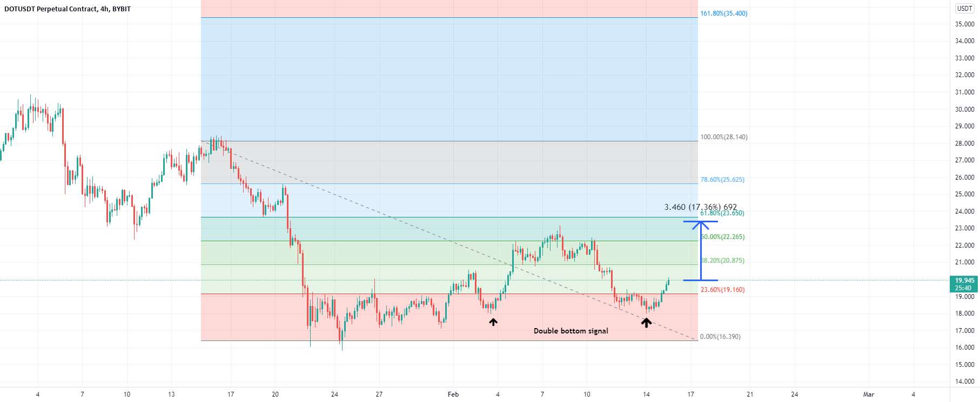Viewport: 980px width, 402px height.
Task: Click the 28.000 price axis label
Action: [964, 144]
